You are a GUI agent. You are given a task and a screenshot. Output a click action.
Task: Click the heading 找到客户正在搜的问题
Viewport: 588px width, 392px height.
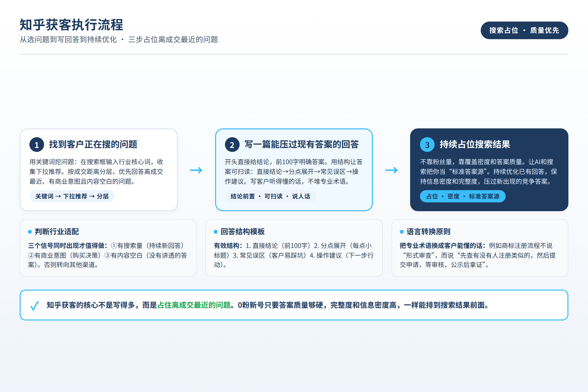(x=93, y=144)
